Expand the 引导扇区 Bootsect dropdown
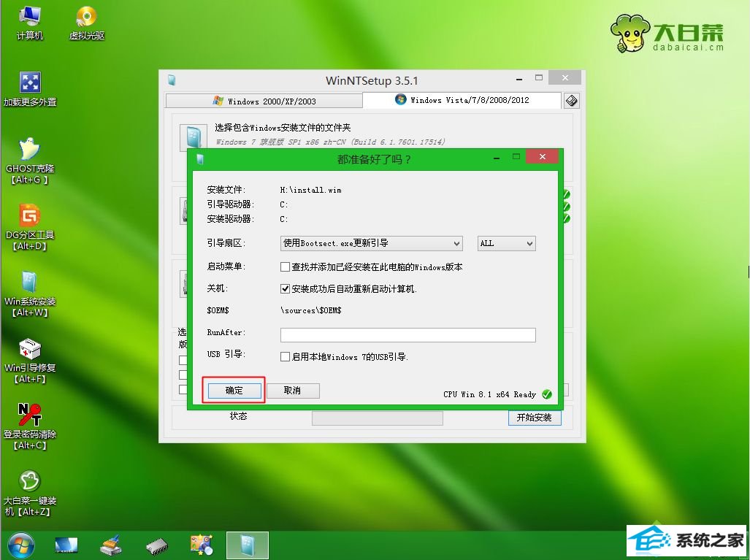This screenshot has width=750, height=560. click(371, 243)
